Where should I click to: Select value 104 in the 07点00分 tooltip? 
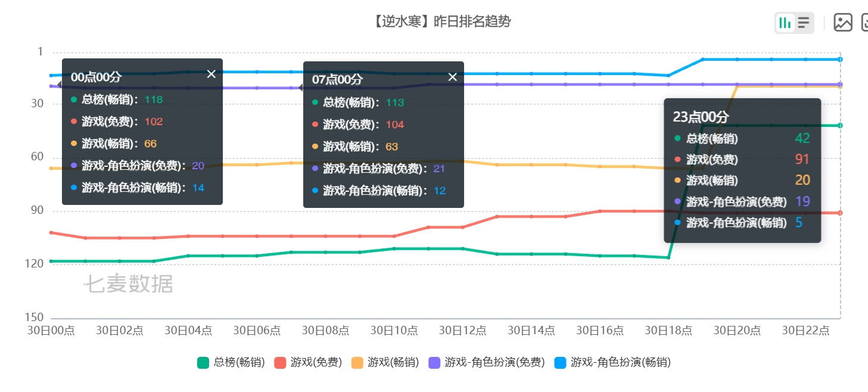tap(395, 125)
